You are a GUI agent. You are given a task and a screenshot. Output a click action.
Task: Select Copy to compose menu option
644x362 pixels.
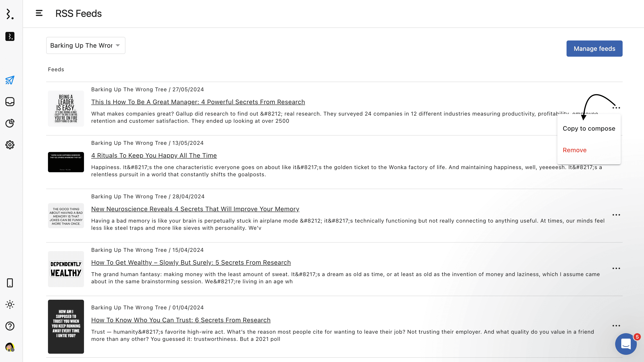pyautogui.click(x=589, y=129)
